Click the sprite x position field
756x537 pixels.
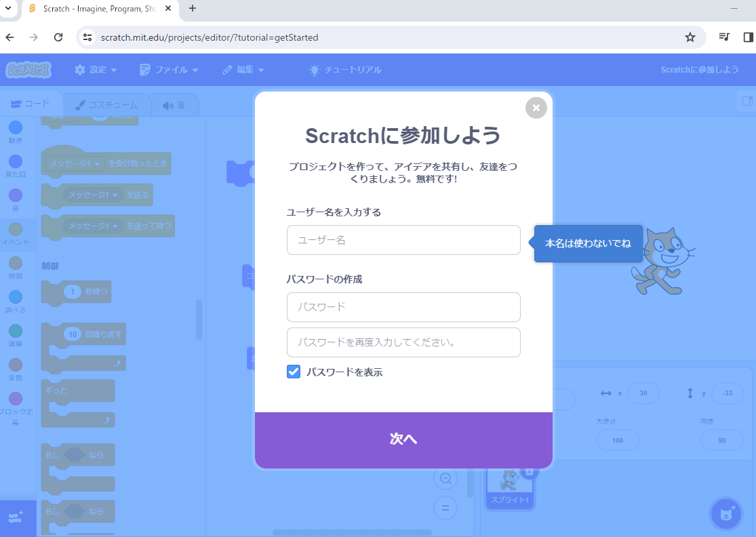coord(643,393)
